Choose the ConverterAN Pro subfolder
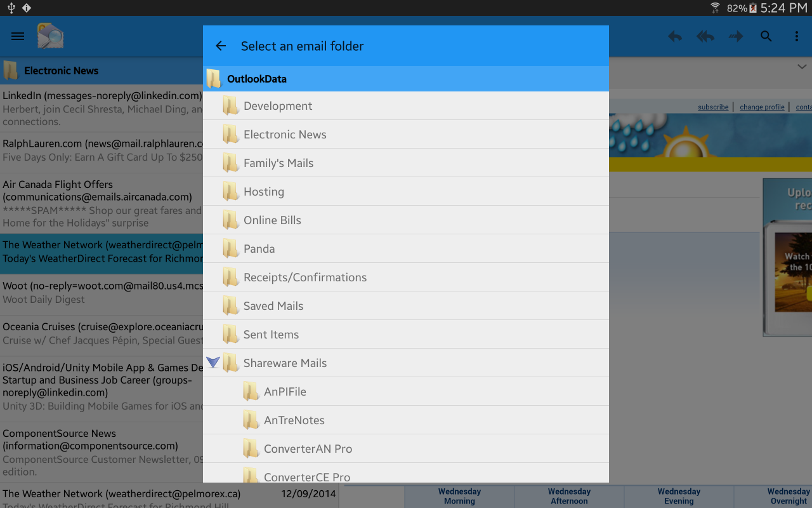Screen dimensions: 812x508 [x=406, y=449]
